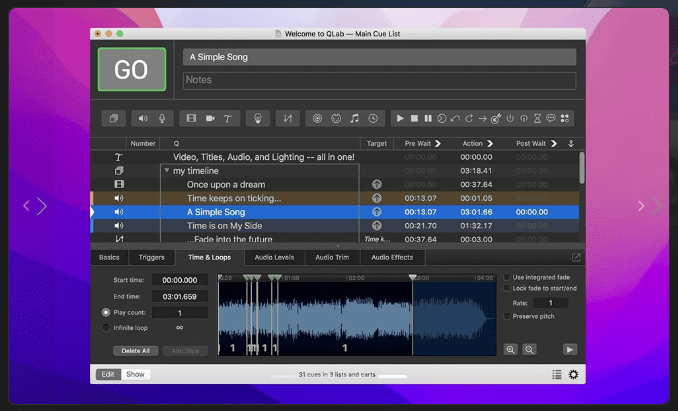The image size is (678, 411).
Task: Open workspace settings gear
Action: coord(573,375)
